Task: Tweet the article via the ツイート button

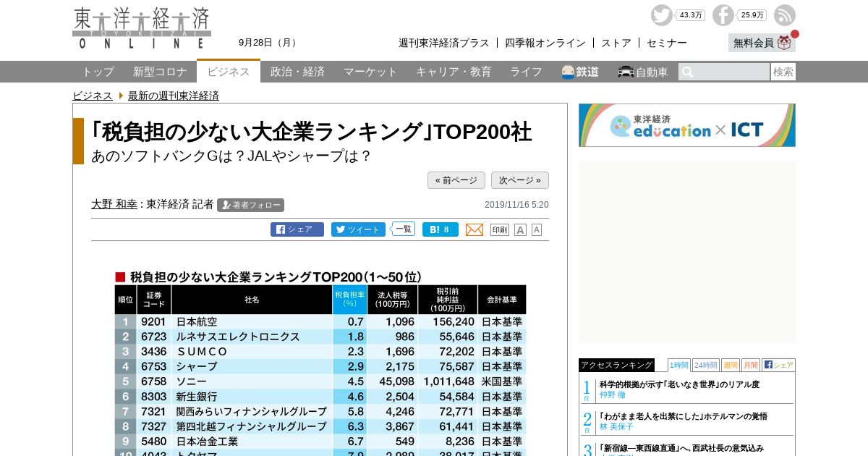Action: 358,229
